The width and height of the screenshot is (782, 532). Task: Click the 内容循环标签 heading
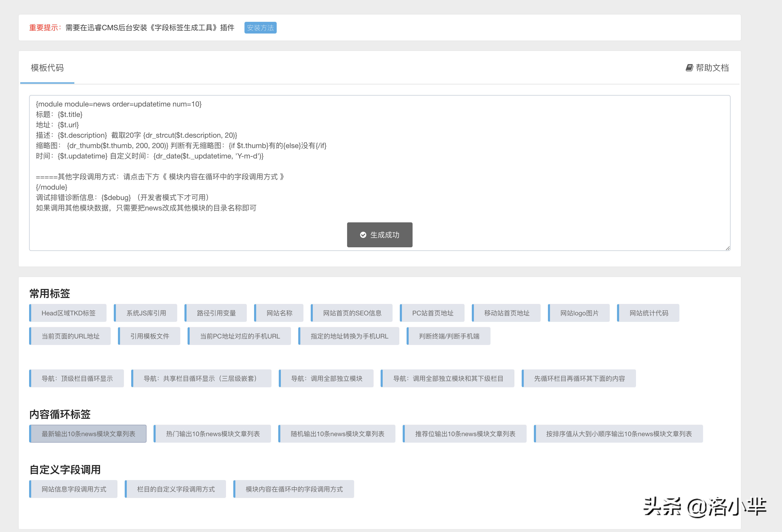coord(60,414)
